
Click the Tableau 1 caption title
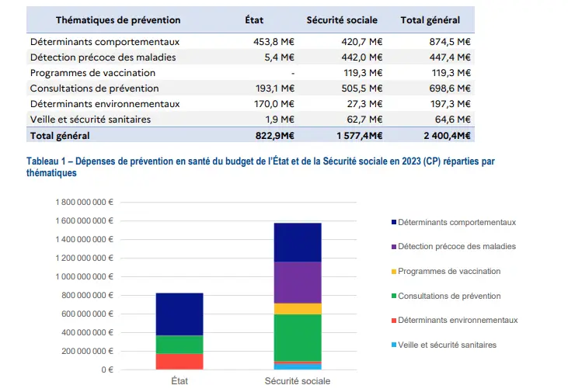coord(260,167)
